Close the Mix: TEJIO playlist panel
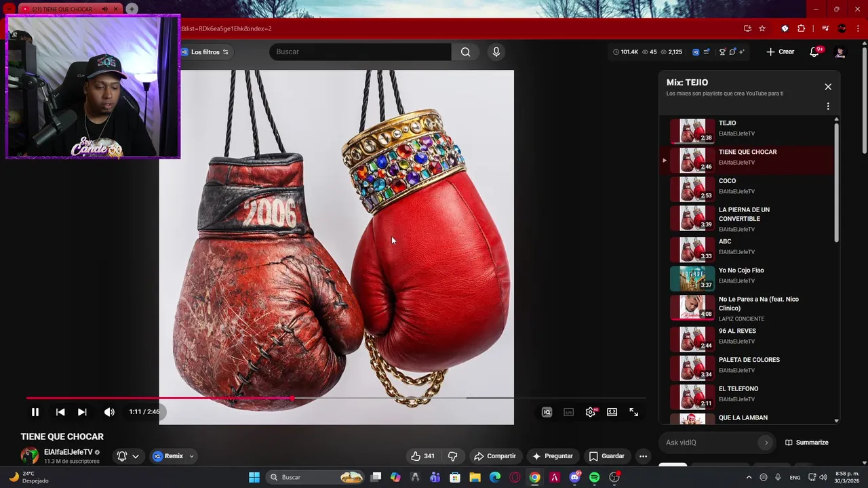 [828, 87]
